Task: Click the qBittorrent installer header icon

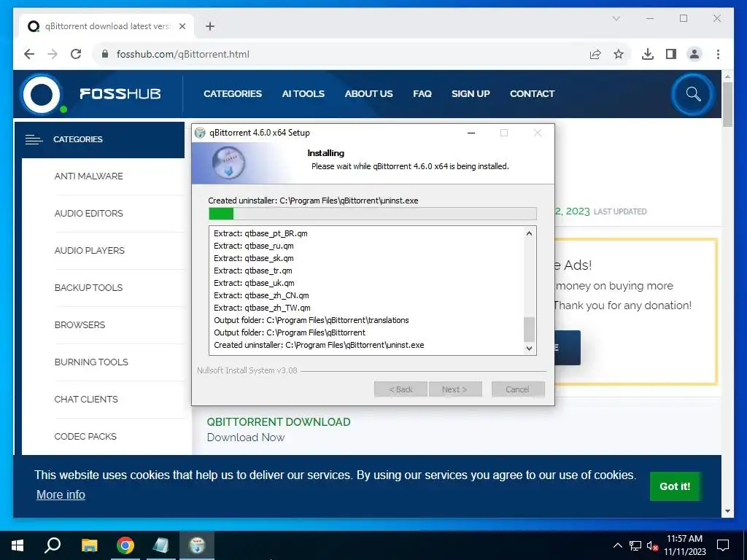Action: 228,163
